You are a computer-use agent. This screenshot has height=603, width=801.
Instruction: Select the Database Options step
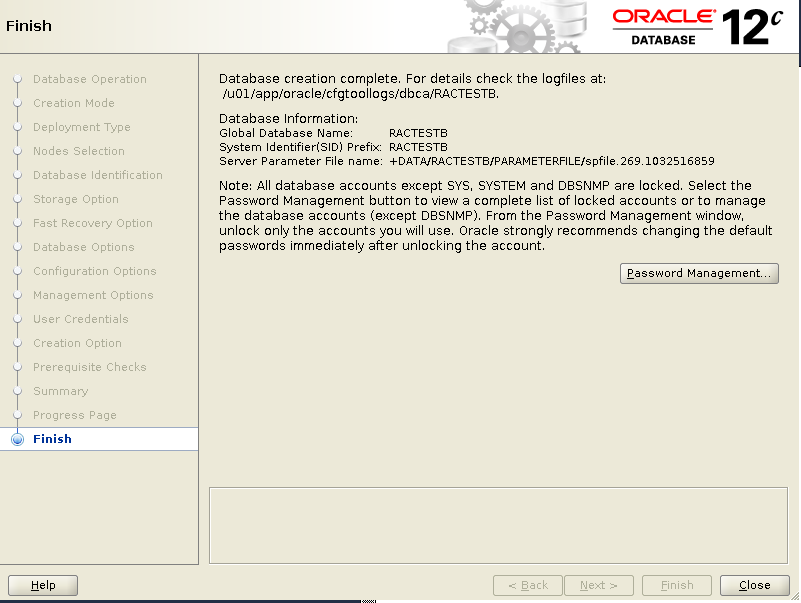tap(83, 247)
